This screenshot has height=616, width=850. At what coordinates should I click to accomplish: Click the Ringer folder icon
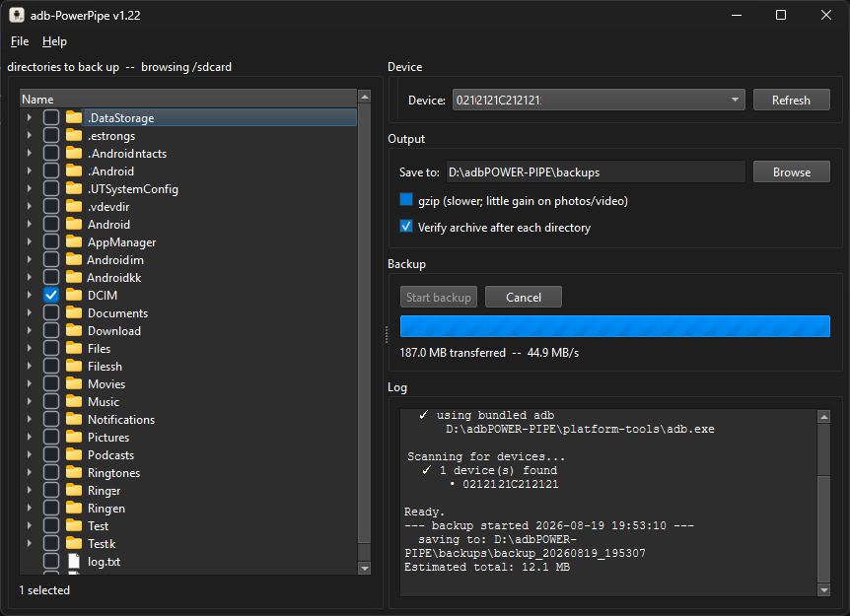74,490
